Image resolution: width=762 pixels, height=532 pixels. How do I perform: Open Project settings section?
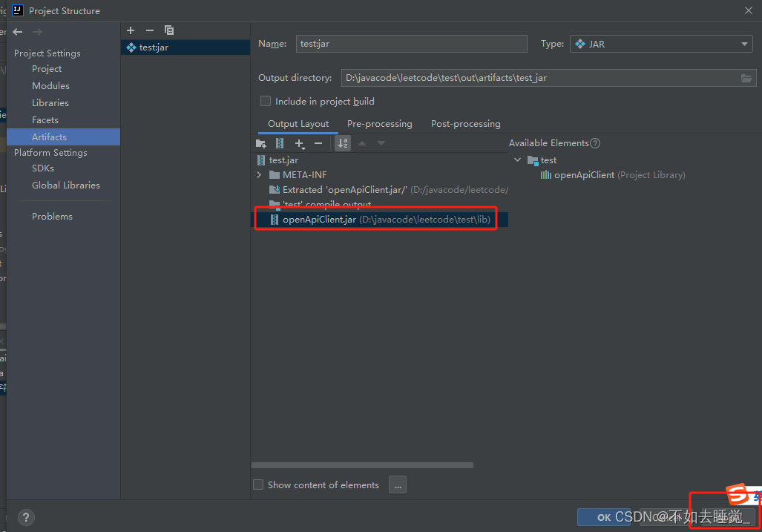coord(47,69)
